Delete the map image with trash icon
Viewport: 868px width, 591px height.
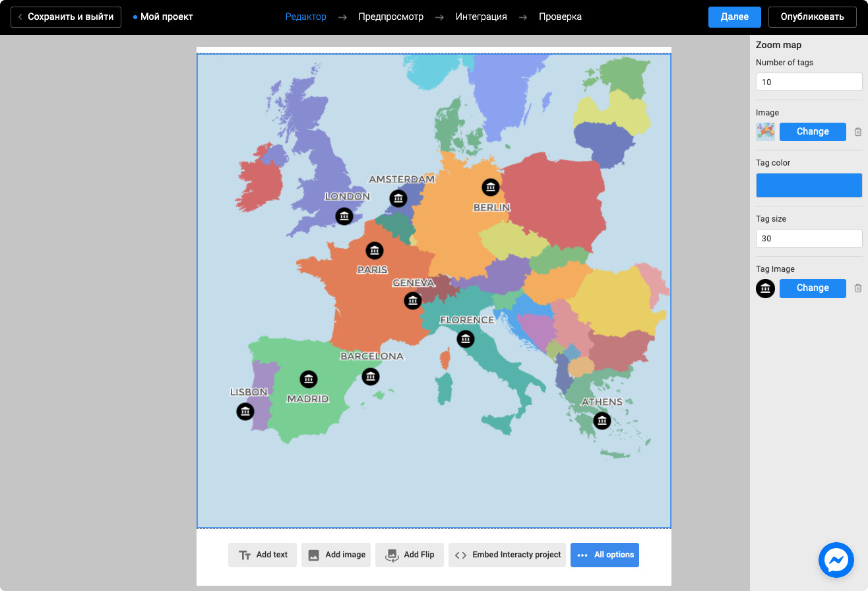(x=857, y=132)
